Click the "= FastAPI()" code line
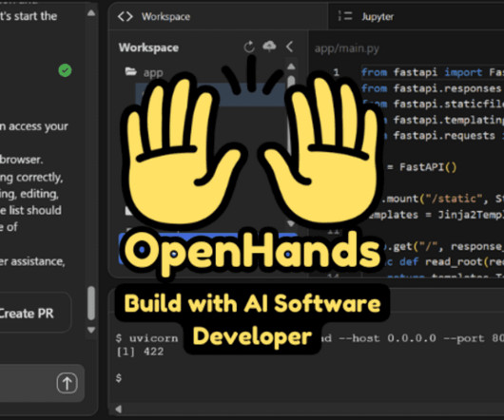 pyautogui.click(x=421, y=167)
